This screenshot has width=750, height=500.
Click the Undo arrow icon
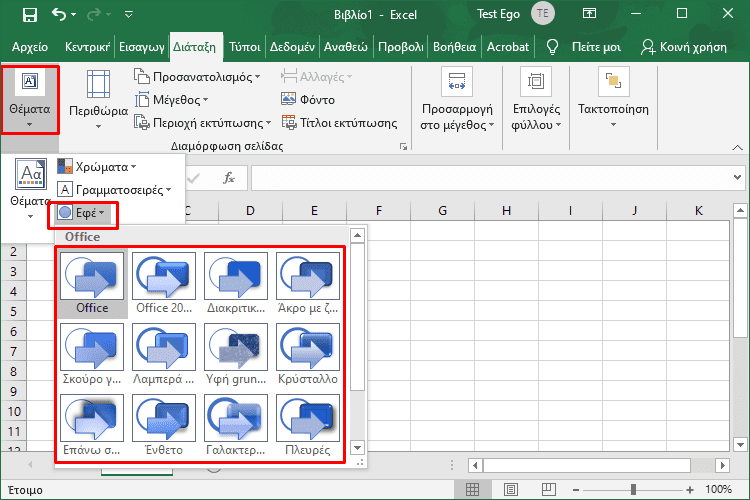tap(58, 15)
